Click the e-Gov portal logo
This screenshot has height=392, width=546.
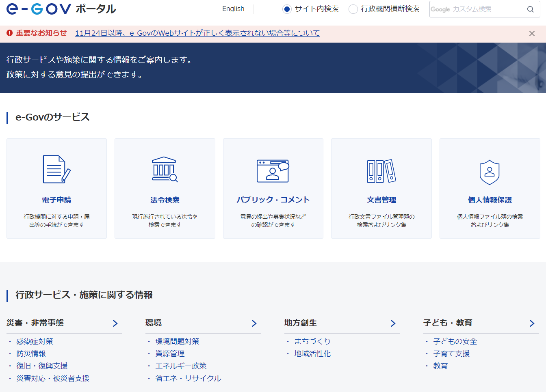coord(61,9)
